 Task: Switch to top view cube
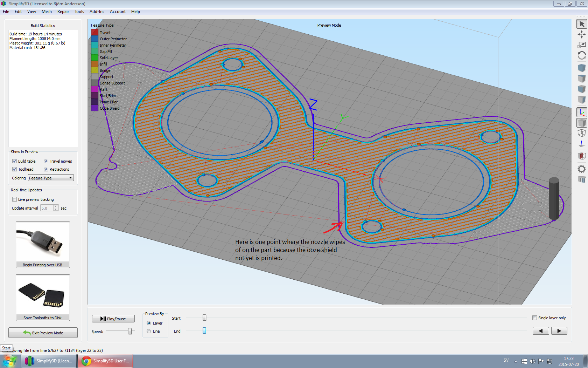coord(582,78)
